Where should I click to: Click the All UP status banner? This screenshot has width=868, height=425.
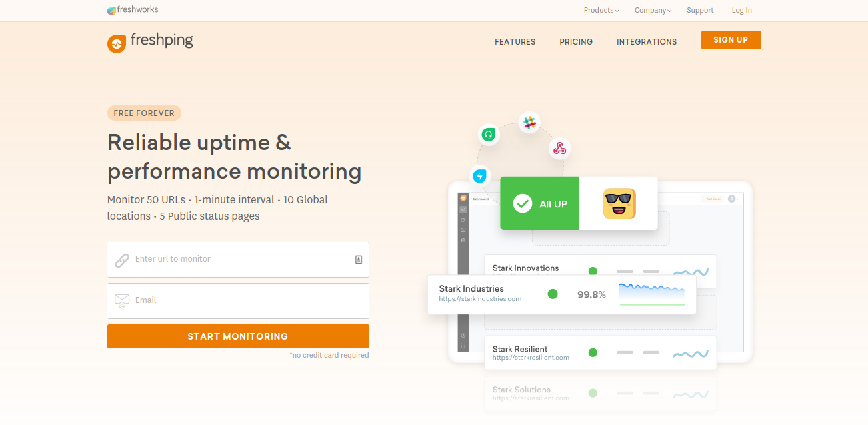(579, 203)
